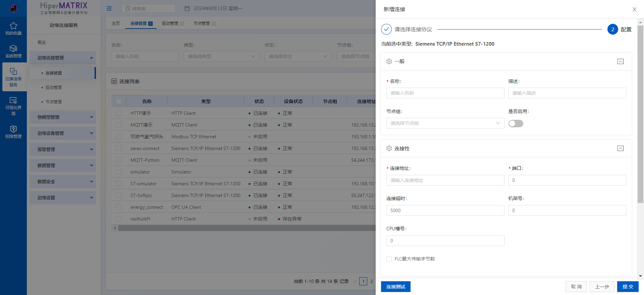Switch to the 节点管理 tab

pos(202,23)
